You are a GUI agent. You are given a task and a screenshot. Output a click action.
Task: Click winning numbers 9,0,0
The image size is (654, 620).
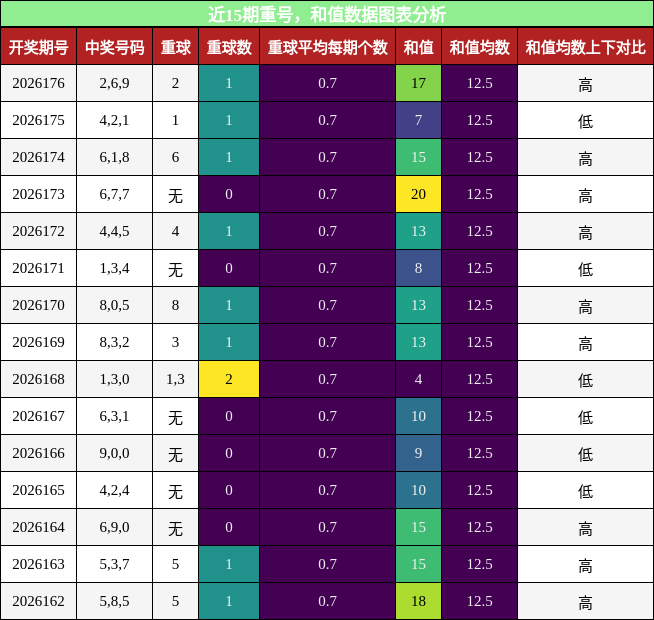114,453
